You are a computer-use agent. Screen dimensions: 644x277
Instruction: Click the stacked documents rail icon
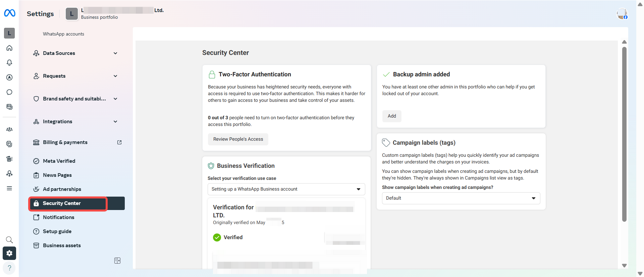click(x=9, y=144)
